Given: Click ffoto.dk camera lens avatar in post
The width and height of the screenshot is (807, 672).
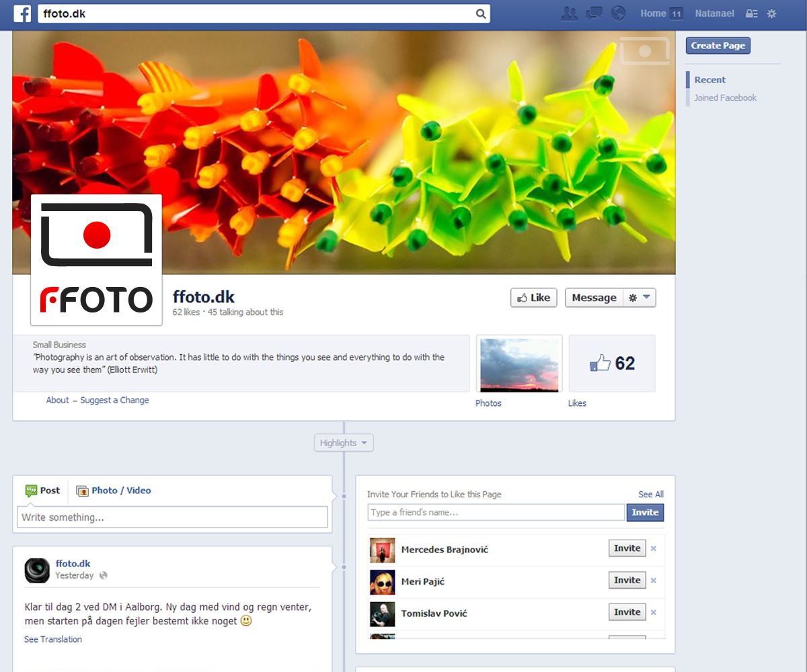Looking at the screenshot, I should point(37,570).
